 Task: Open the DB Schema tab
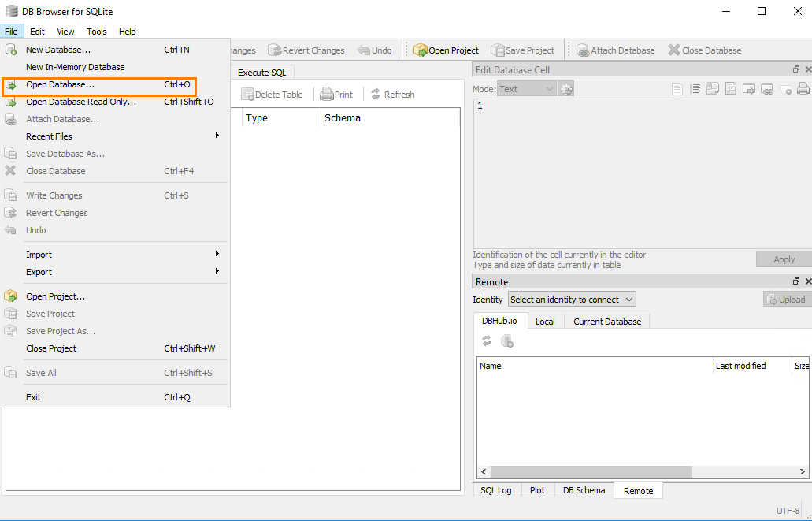pyautogui.click(x=584, y=490)
